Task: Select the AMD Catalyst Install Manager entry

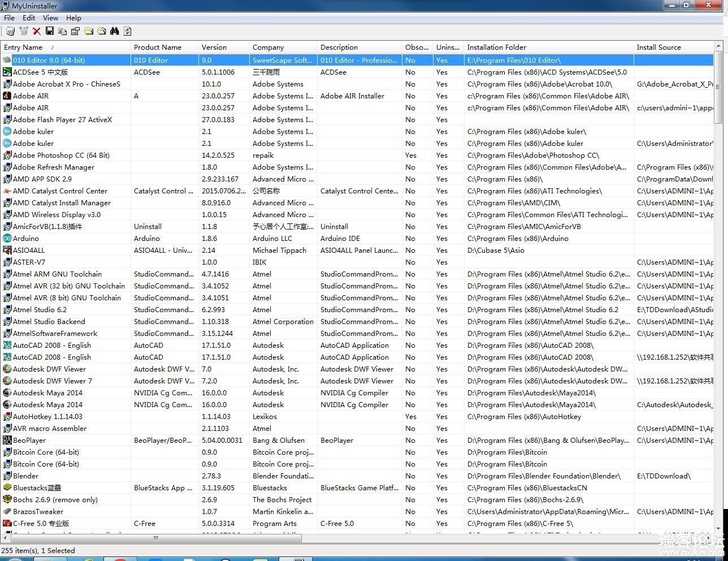Action: pos(62,202)
